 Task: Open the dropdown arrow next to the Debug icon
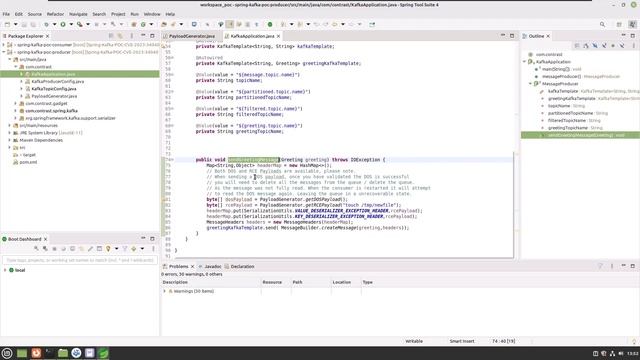click(54, 24)
